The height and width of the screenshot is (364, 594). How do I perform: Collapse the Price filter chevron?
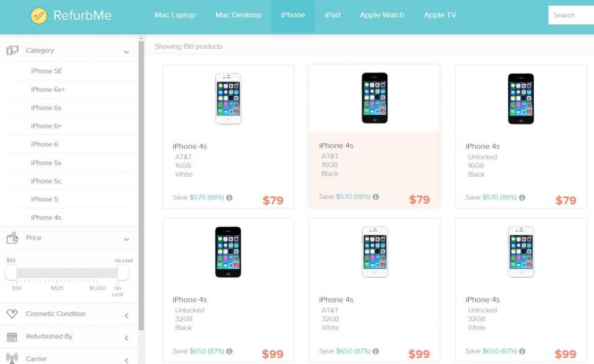[126, 239]
